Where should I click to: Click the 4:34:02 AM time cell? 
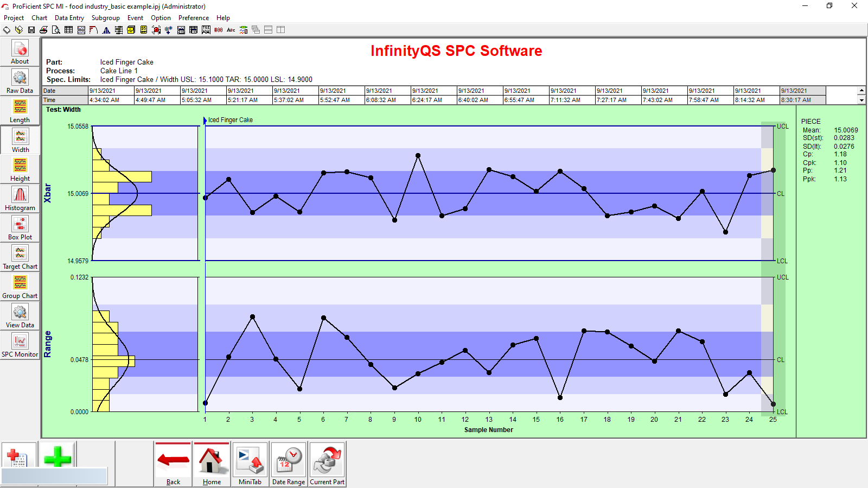pyautogui.click(x=111, y=100)
